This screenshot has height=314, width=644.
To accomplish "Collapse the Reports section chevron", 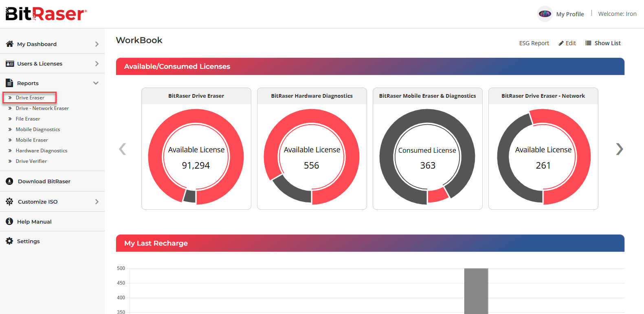I will (x=96, y=83).
